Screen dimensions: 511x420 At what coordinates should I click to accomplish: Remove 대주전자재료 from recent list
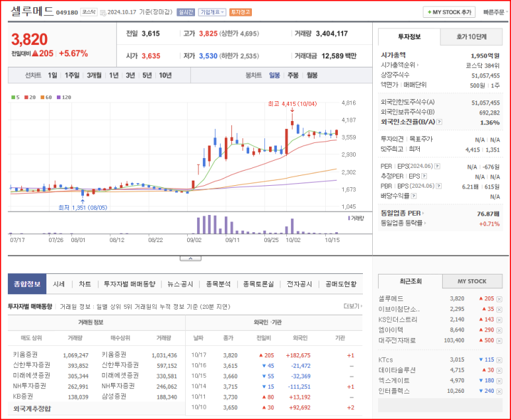499,341
